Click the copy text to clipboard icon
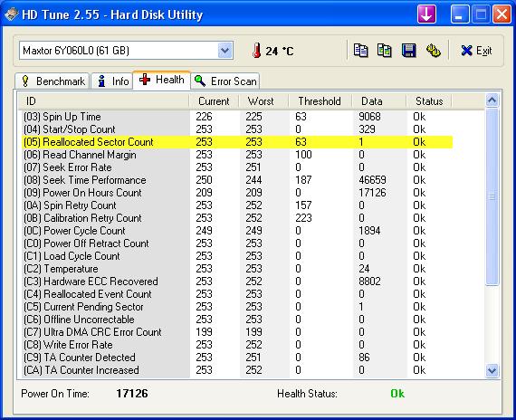This screenshot has height=420, width=516. click(x=360, y=51)
